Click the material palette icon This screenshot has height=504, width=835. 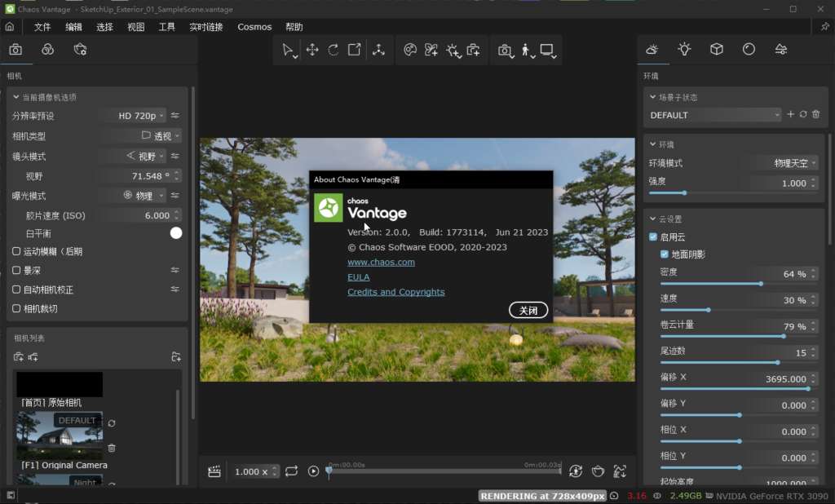[409, 50]
